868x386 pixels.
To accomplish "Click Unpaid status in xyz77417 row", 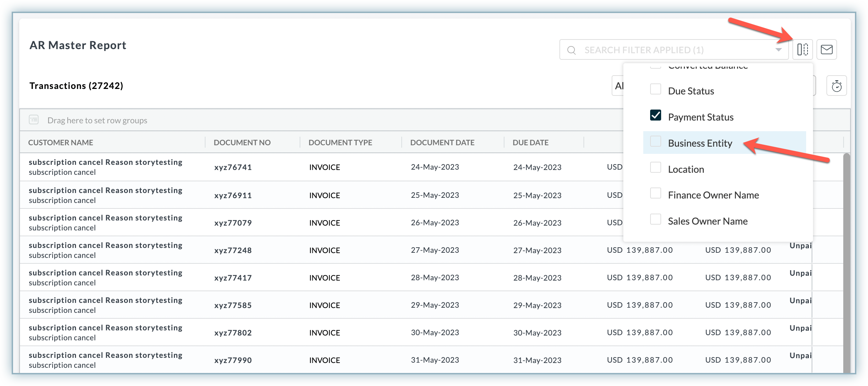I will (800, 273).
